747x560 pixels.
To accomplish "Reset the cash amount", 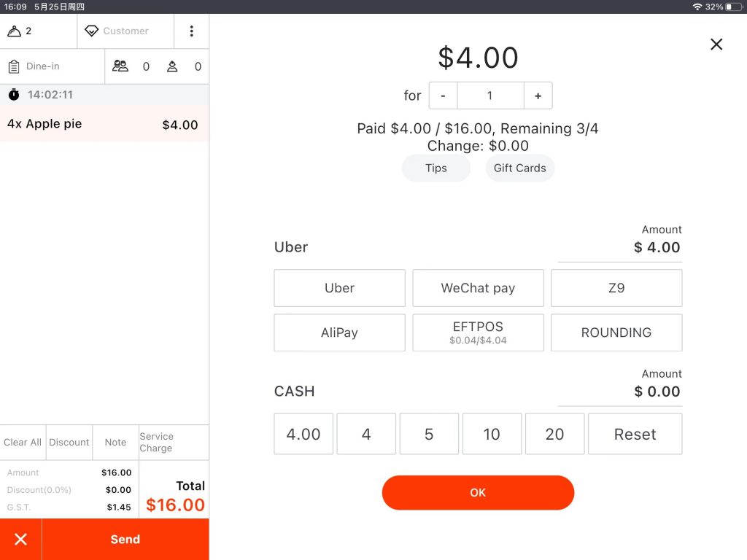I will 635,434.
